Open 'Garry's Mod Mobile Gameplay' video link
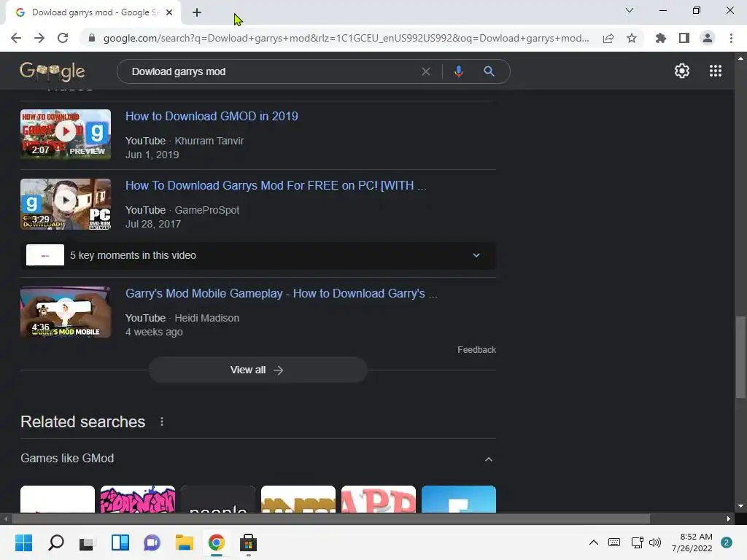Image resolution: width=747 pixels, height=560 pixels. point(281,293)
